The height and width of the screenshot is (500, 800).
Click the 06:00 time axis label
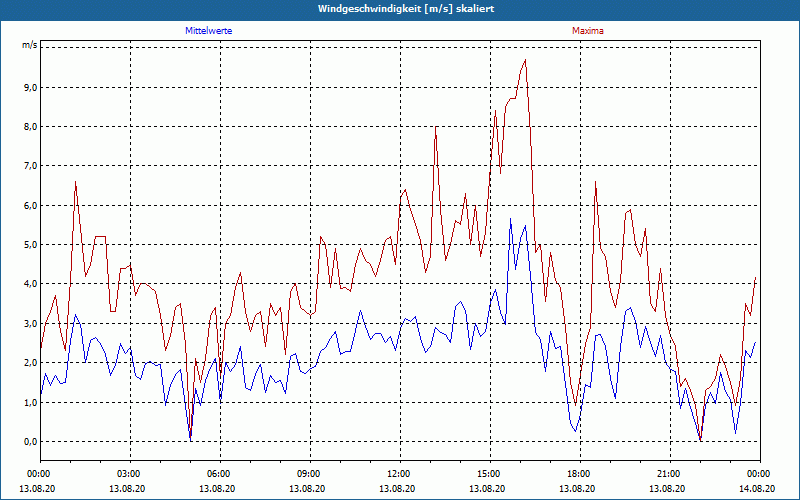coord(220,474)
